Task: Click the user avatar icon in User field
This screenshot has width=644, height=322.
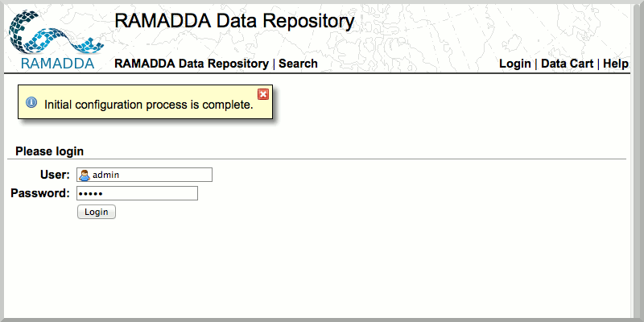Action: [x=84, y=175]
